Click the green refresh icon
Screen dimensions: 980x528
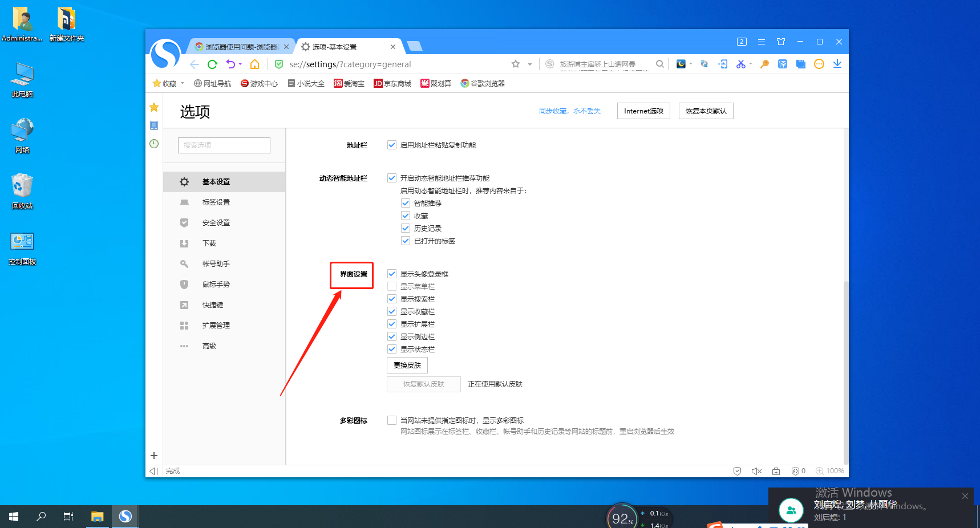[x=212, y=64]
